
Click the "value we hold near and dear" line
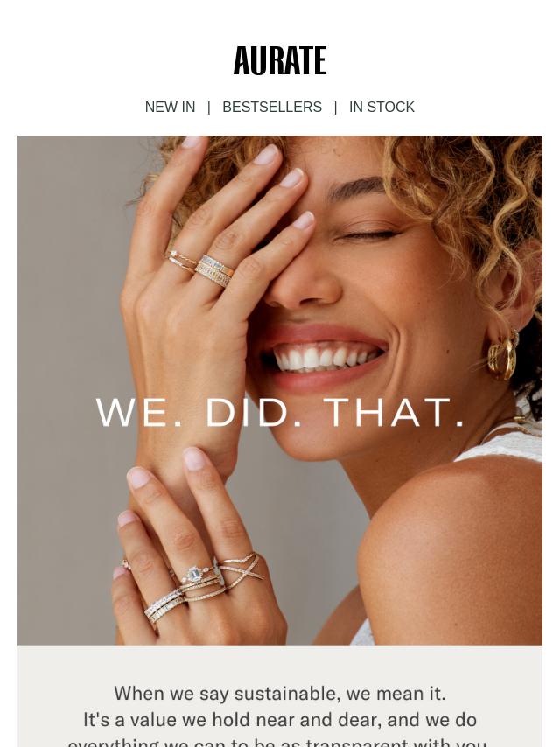coord(280,719)
